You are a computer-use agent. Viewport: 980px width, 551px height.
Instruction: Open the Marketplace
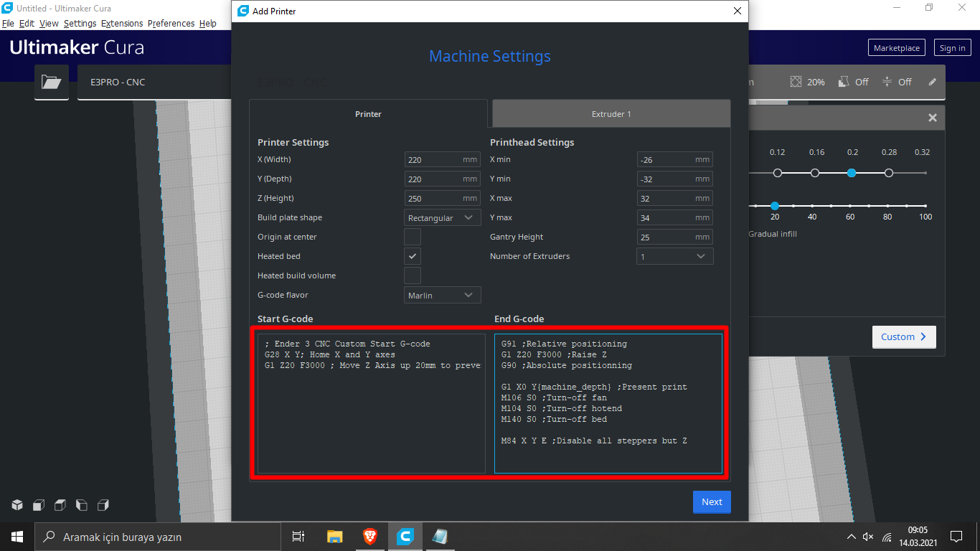(897, 48)
